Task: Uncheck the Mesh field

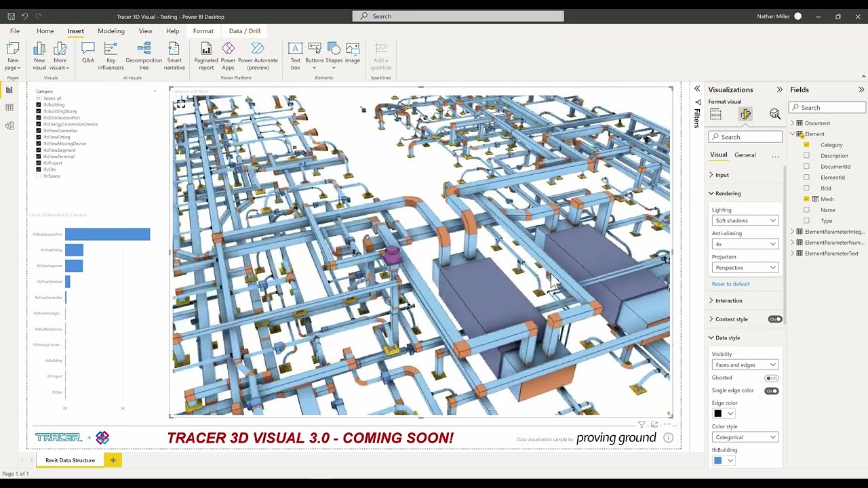Action: 806,199
